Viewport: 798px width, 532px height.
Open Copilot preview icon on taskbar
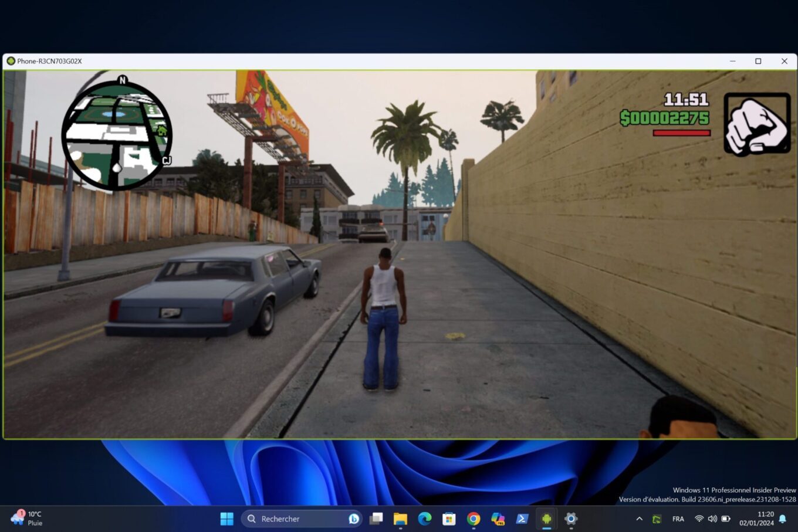click(x=498, y=519)
